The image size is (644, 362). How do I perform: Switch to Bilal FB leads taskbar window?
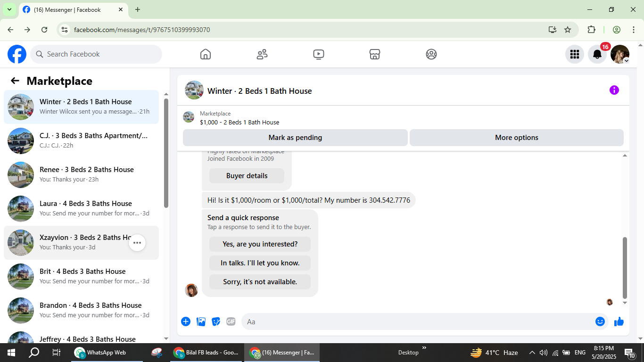[206, 353]
